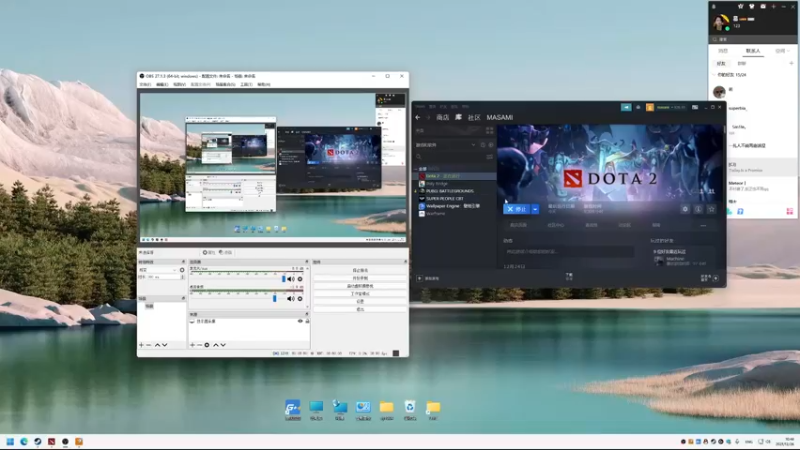
Task: Adjust volume slider of first OBS audio track
Action: (x=284, y=279)
